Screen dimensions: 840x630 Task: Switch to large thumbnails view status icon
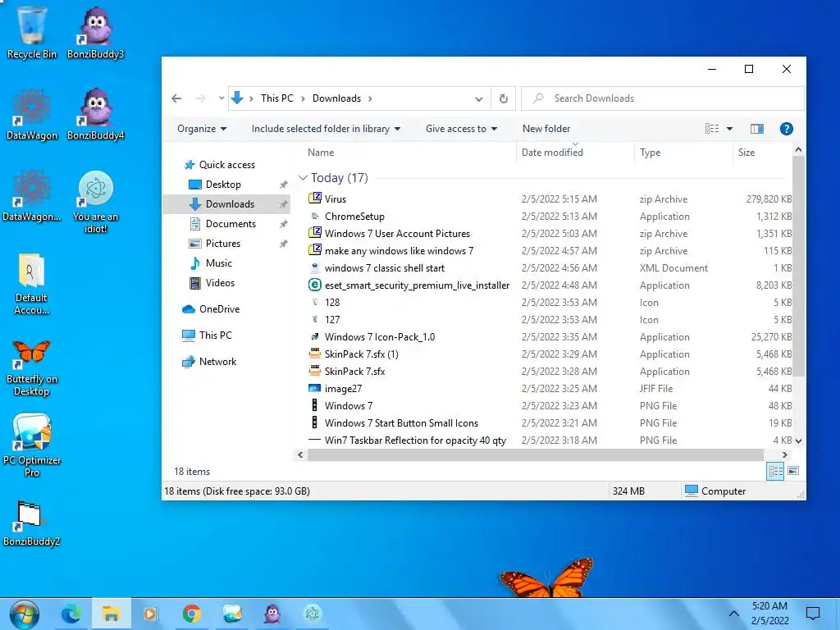click(793, 471)
